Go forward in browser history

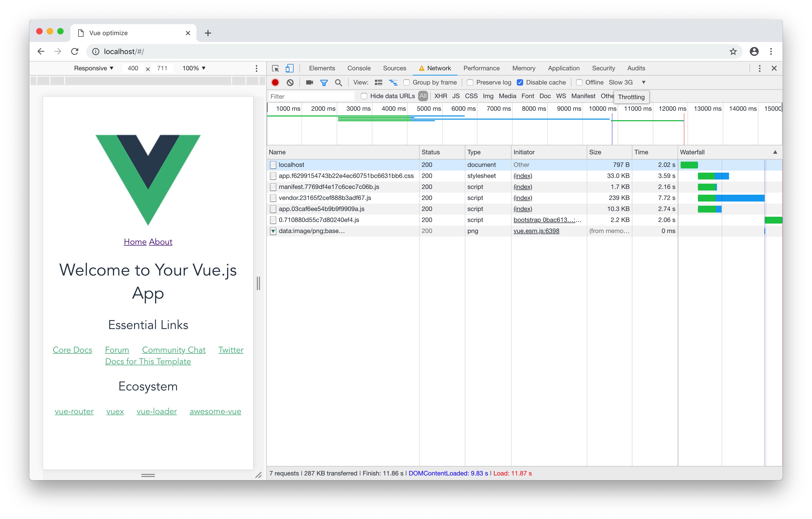pos(58,52)
